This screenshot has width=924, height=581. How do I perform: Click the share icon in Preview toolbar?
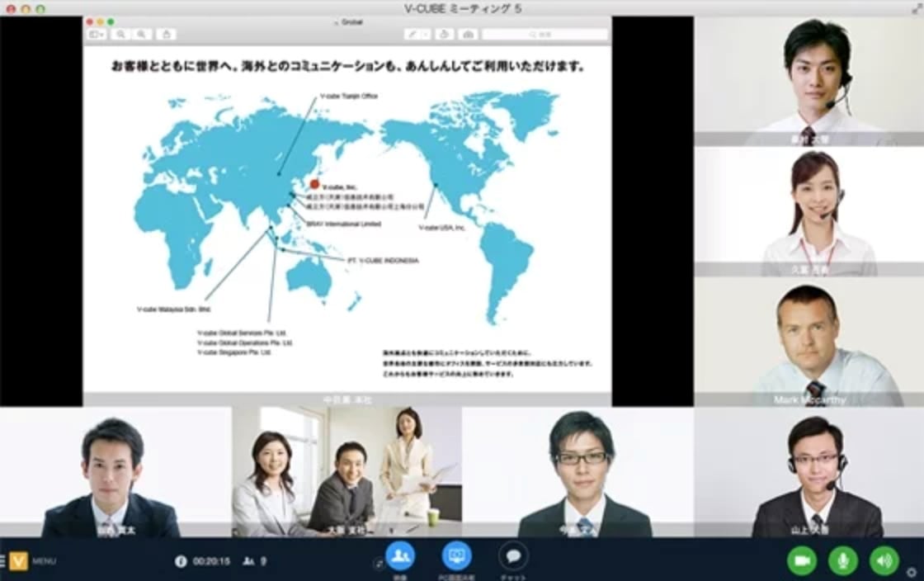166,35
